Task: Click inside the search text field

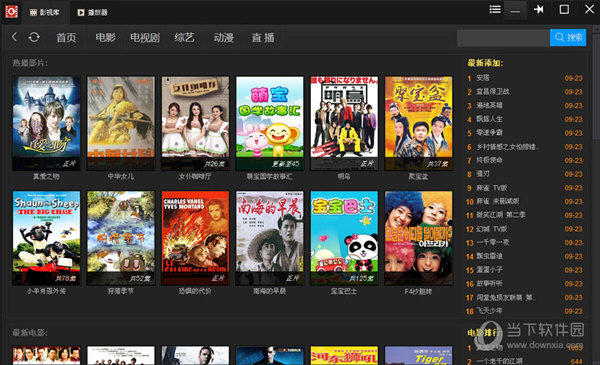Action: (503, 37)
